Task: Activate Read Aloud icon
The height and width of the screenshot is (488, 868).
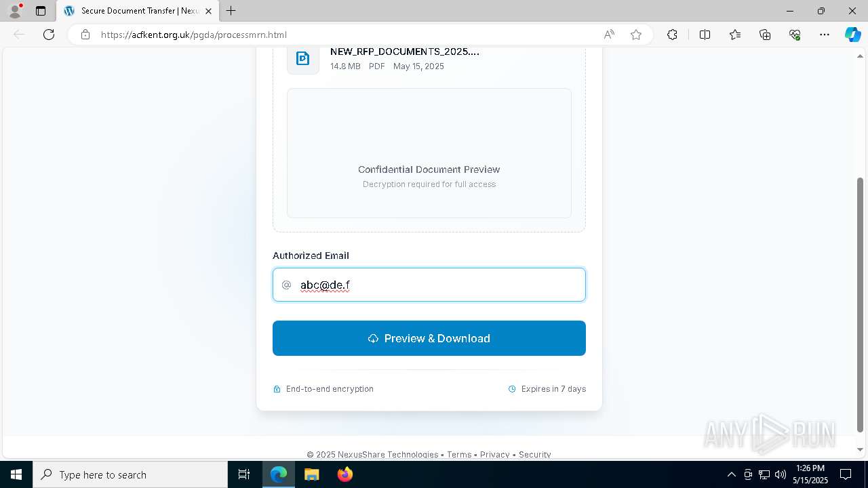Action: [609, 35]
